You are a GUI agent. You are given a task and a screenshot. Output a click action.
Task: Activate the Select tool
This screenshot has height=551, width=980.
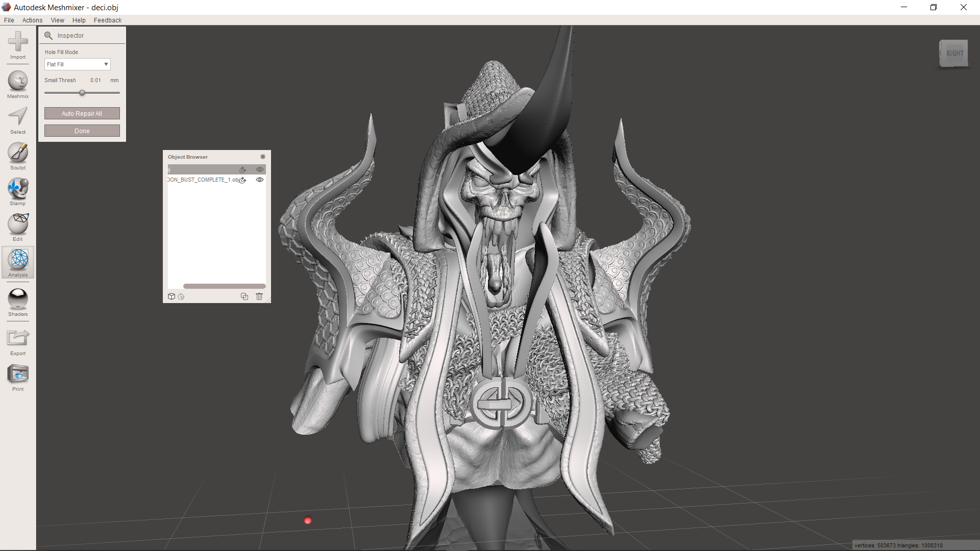pyautogui.click(x=17, y=119)
